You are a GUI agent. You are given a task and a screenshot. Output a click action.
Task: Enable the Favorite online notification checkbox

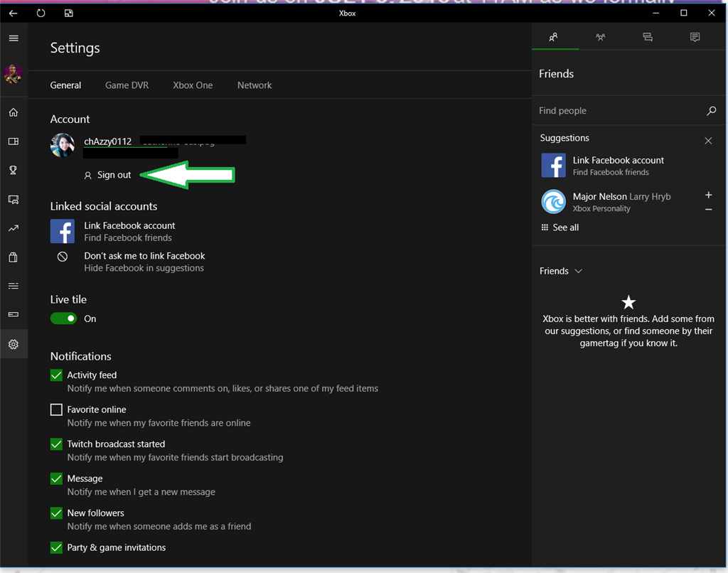coord(56,409)
